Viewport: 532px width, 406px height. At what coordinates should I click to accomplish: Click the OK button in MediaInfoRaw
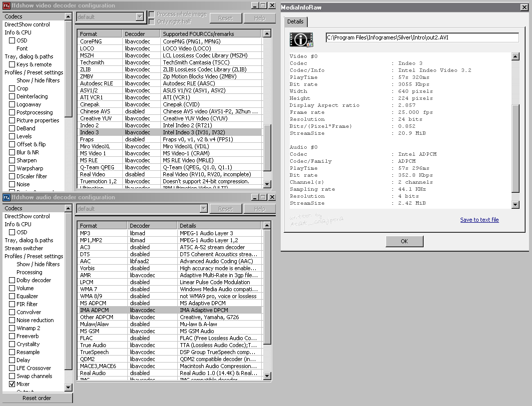[x=404, y=241]
